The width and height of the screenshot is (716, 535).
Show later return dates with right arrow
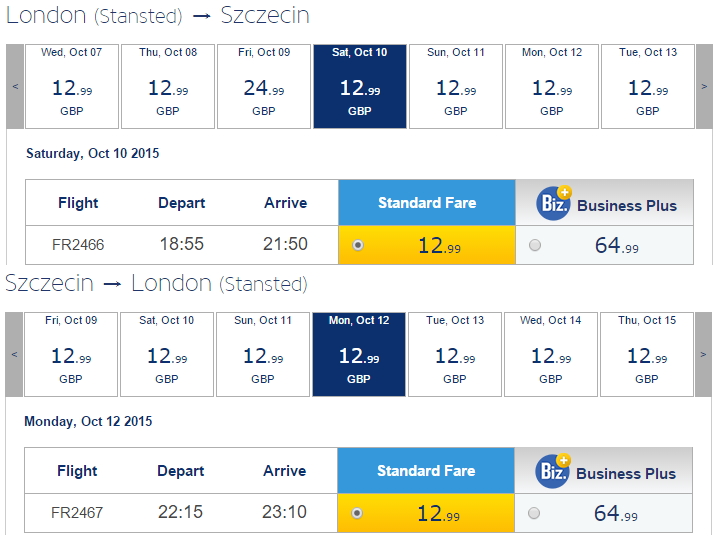(x=703, y=354)
